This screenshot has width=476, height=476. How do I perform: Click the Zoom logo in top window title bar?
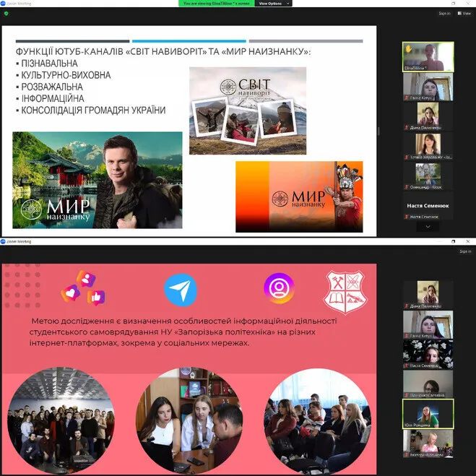click(x=3, y=4)
